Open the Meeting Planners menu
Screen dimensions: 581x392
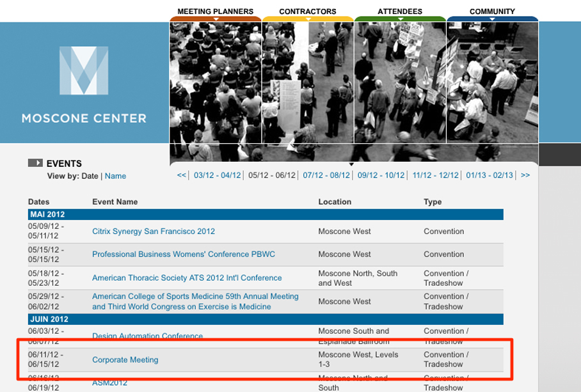click(216, 12)
